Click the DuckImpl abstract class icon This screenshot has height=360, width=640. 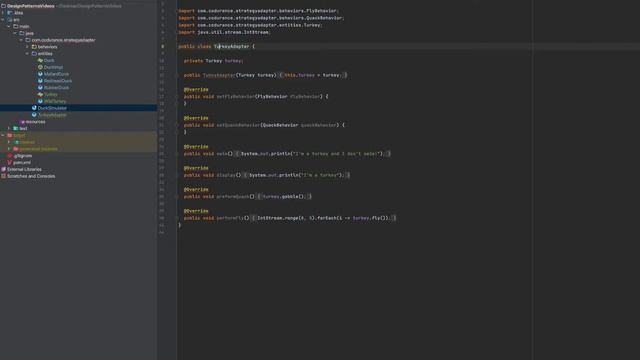40,67
